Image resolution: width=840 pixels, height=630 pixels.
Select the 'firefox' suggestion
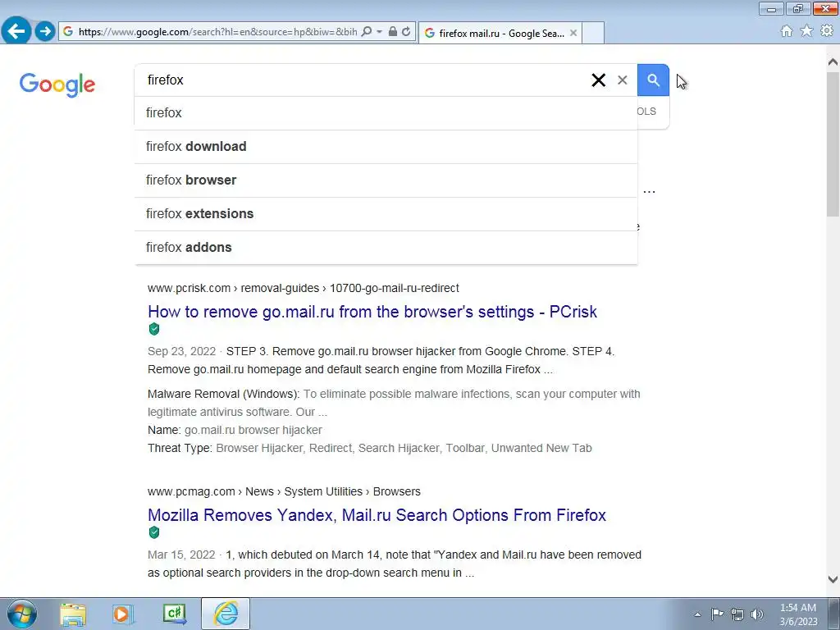(386, 113)
